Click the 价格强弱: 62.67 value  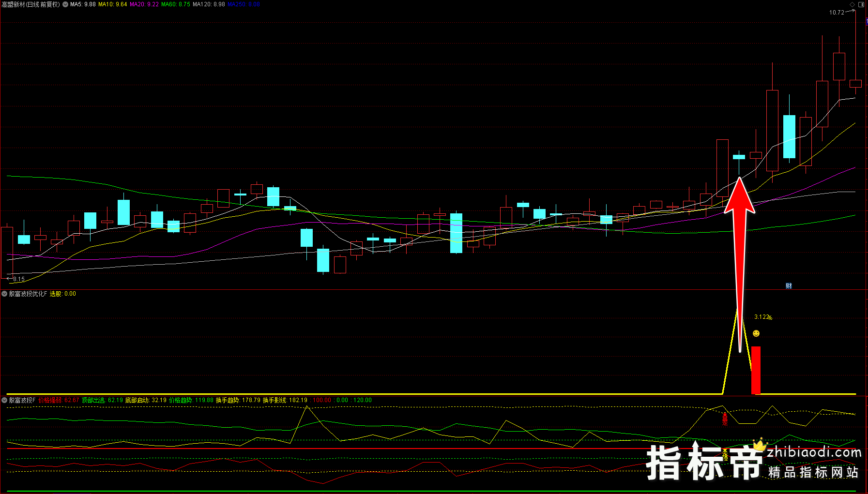pyautogui.click(x=59, y=400)
